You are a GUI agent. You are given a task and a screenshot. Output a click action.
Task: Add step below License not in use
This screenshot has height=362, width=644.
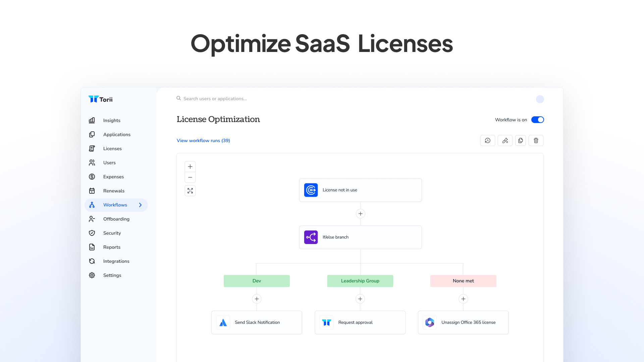tap(360, 214)
